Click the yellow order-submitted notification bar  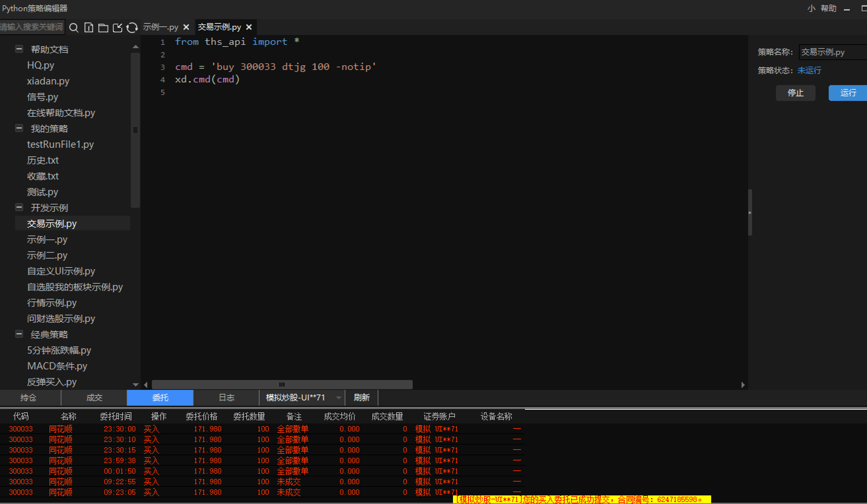[582, 499]
